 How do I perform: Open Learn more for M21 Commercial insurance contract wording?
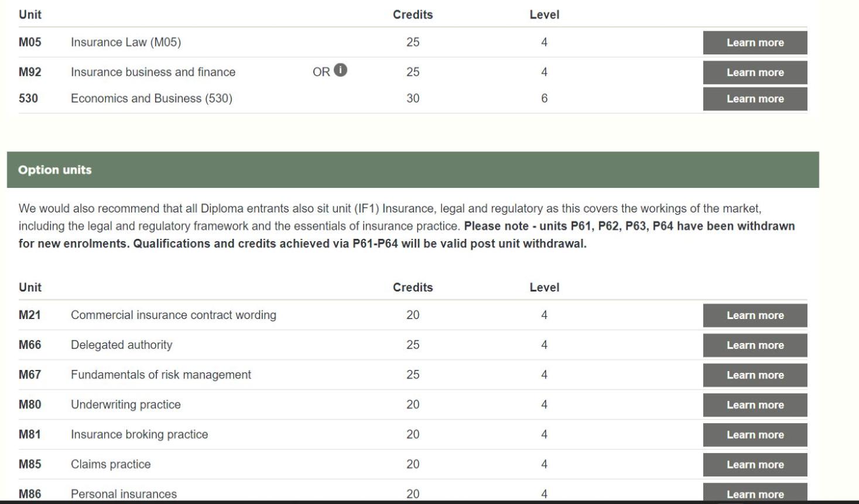point(755,316)
